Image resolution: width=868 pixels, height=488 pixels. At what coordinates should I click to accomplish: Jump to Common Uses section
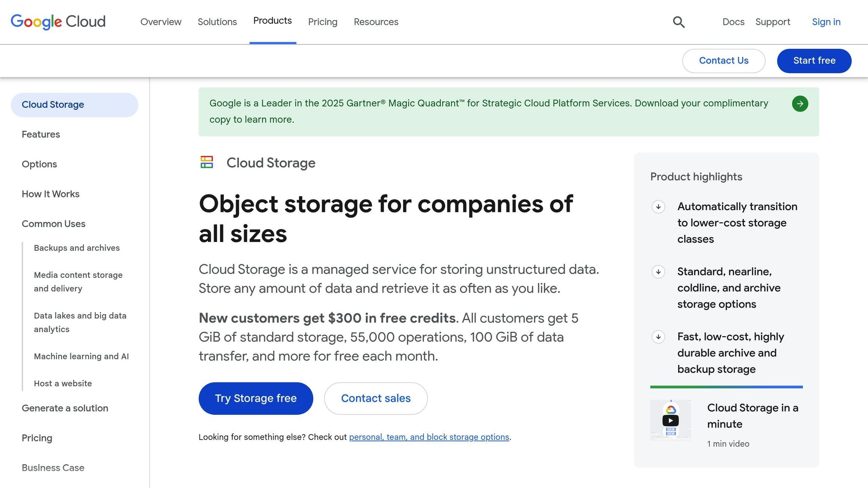pos(53,224)
